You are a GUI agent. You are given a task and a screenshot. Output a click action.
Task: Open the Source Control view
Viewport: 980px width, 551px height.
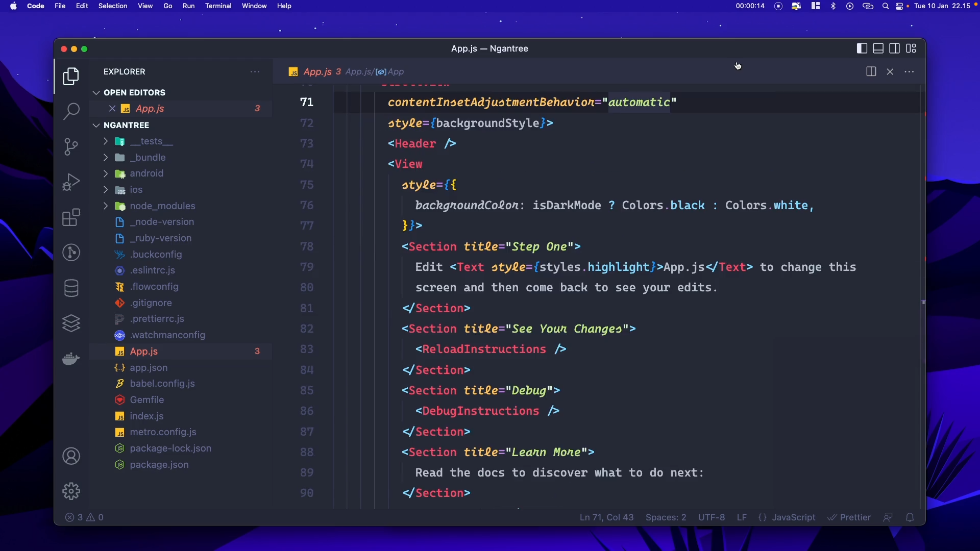point(71,146)
